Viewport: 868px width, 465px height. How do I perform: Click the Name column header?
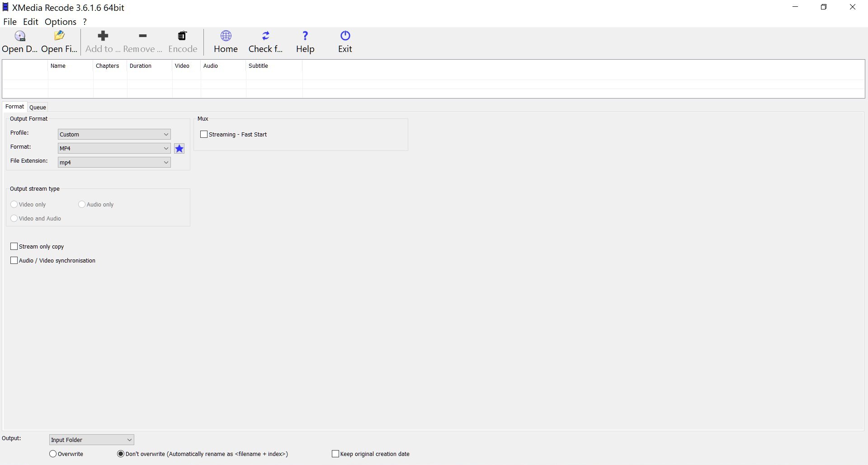coord(71,66)
